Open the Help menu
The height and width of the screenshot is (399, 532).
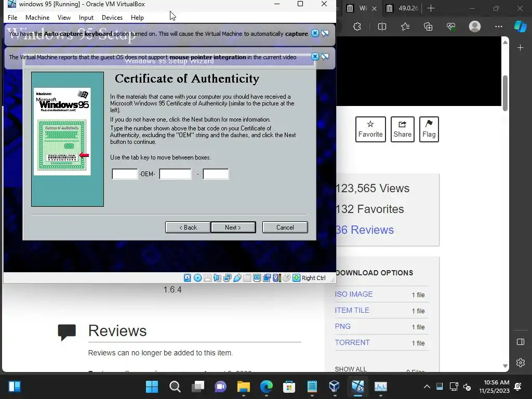click(x=137, y=18)
